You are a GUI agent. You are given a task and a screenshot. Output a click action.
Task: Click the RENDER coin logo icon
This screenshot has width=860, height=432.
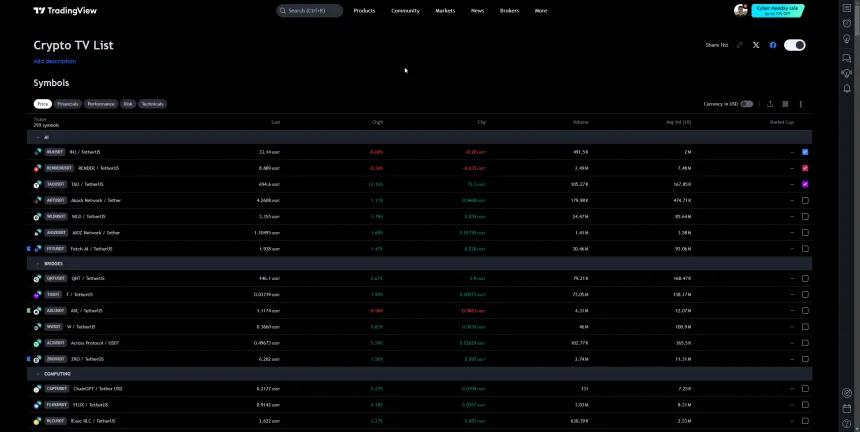(37, 168)
